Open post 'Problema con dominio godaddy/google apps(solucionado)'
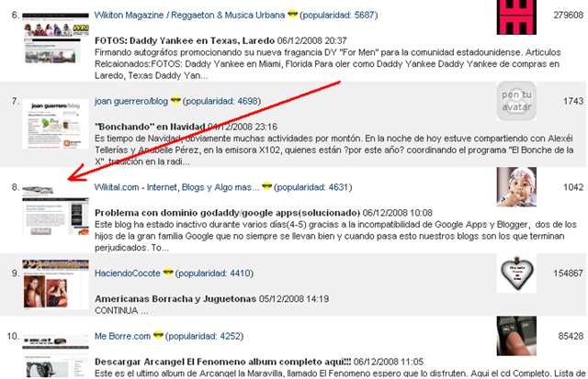The height and width of the screenshot is (379, 588). pos(227,213)
